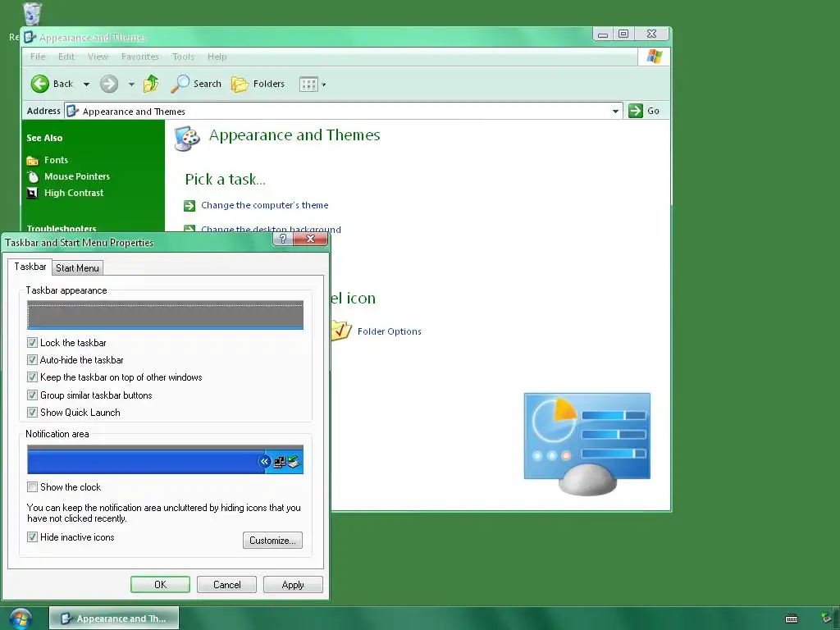Open the Folder Options link
This screenshot has height=630, width=840.
pyautogui.click(x=390, y=331)
